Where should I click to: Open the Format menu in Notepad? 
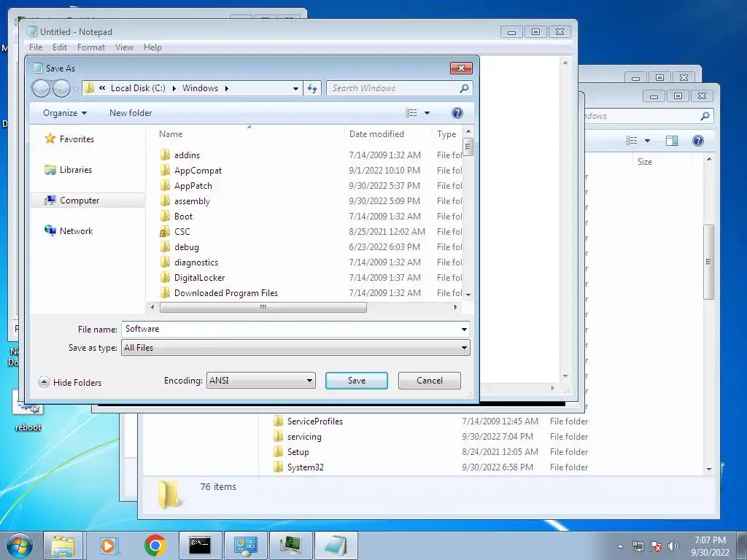pos(91,47)
